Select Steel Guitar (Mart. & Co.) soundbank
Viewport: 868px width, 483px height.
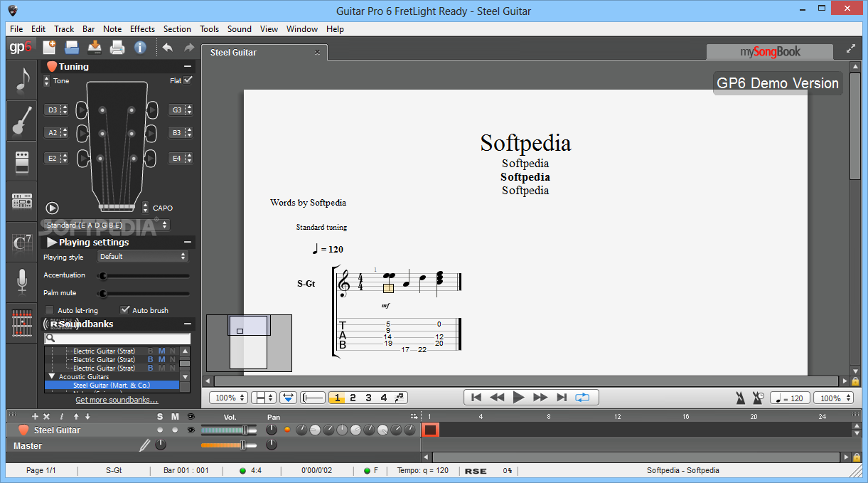pyautogui.click(x=112, y=385)
